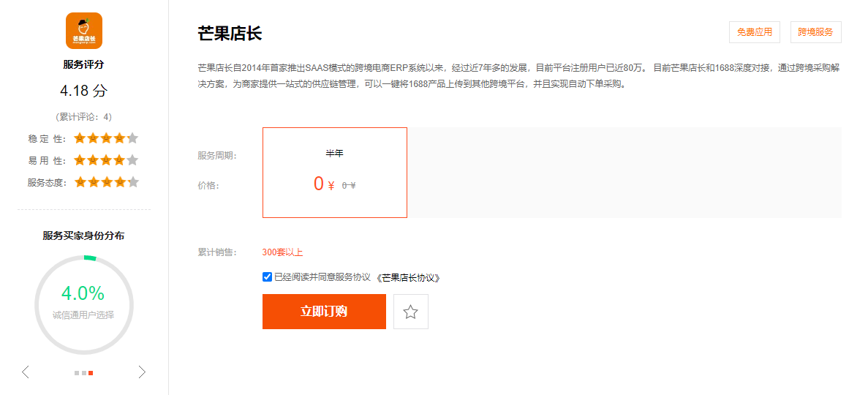This screenshot has width=868, height=395.
Task: Click the 立即订购 order button
Action: [x=324, y=312]
